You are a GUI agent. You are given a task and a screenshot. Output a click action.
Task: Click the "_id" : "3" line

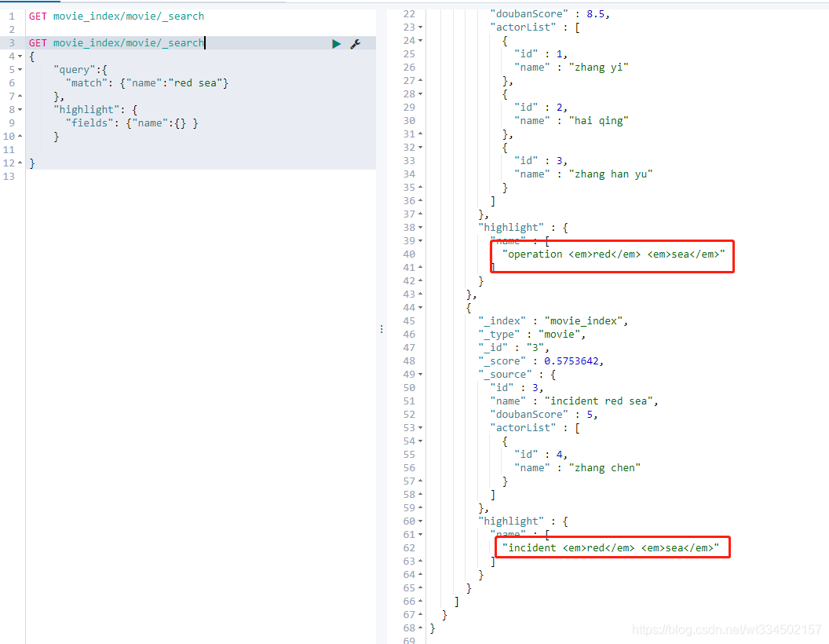[x=513, y=347]
